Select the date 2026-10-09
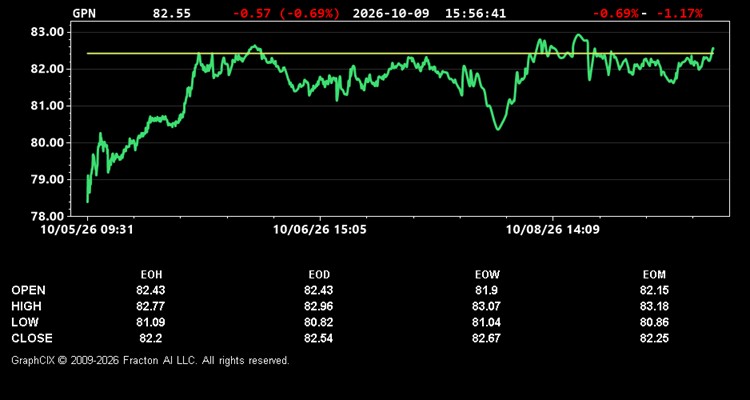The image size is (750, 400). point(391,13)
